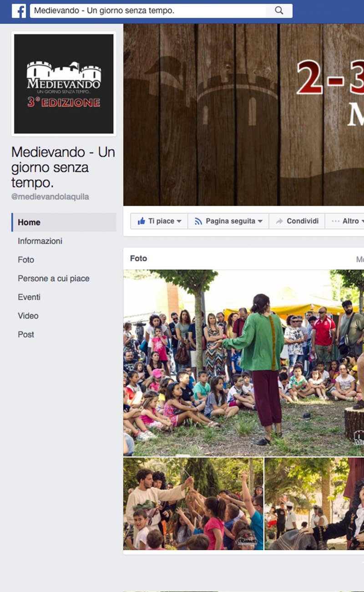Open the Medievando 3° Edizione profile picture

click(x=64, y=84)
